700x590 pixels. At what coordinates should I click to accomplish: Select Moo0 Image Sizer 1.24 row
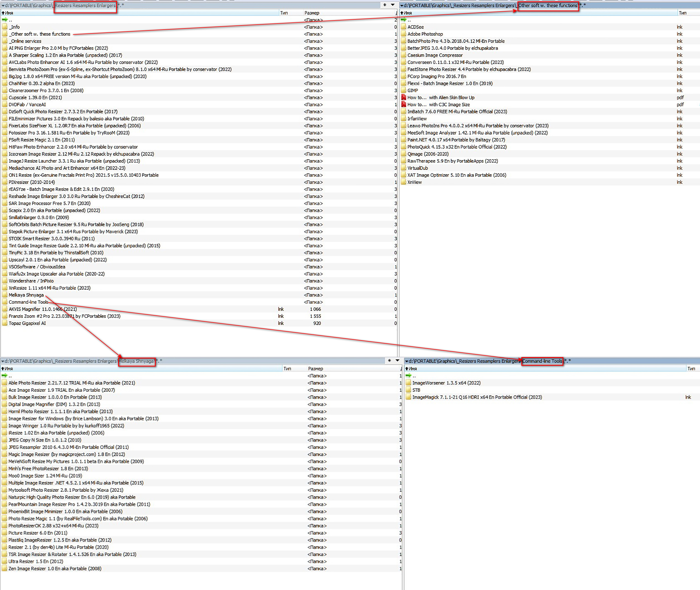click(201, 475)
